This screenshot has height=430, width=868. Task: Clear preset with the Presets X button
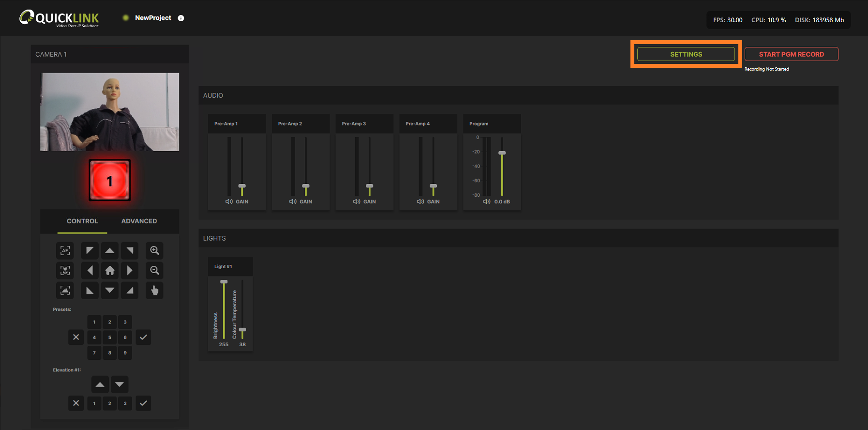(76, 337)
